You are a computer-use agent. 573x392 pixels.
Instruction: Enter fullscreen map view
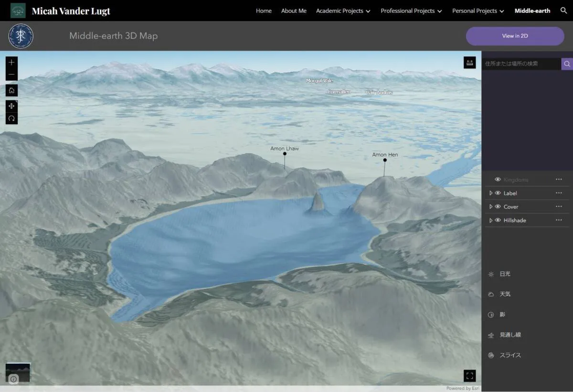[x=469, y=376]
